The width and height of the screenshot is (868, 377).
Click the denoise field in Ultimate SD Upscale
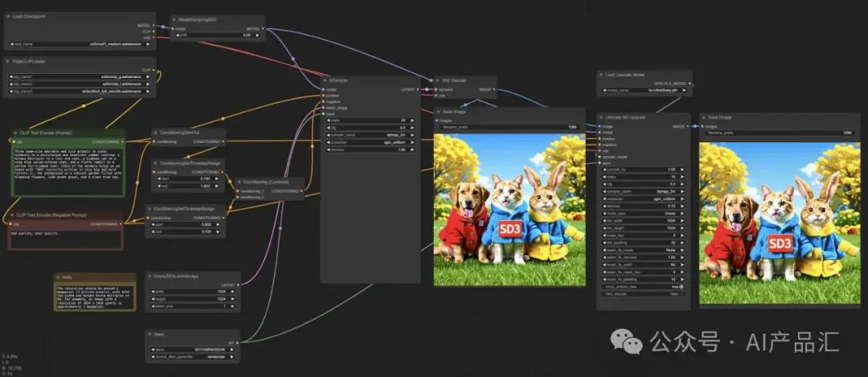click(x=644, y=206)
